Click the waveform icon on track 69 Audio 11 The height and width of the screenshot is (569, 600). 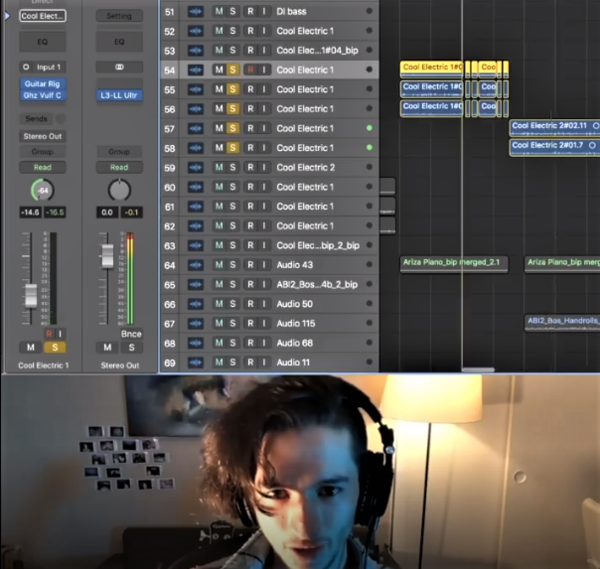click(x=195, y=362)
